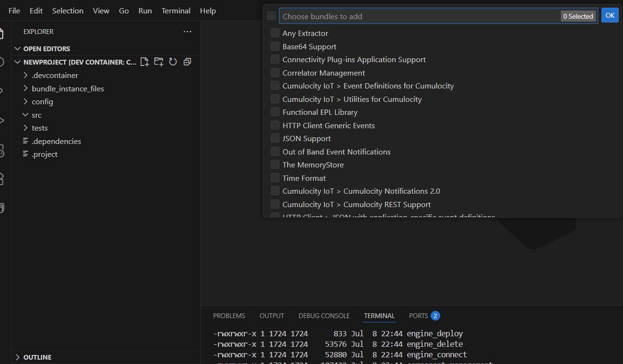Create a new file in the Explorer

tap(145, 62)
